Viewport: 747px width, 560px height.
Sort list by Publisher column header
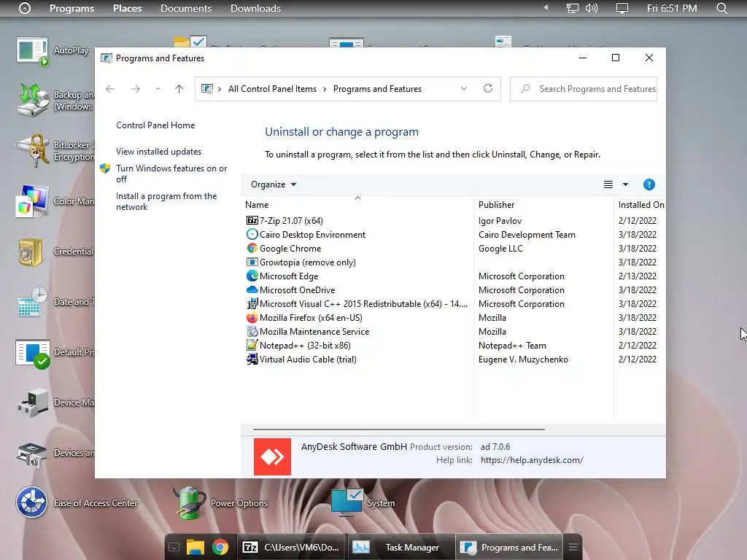pos(496,205)
